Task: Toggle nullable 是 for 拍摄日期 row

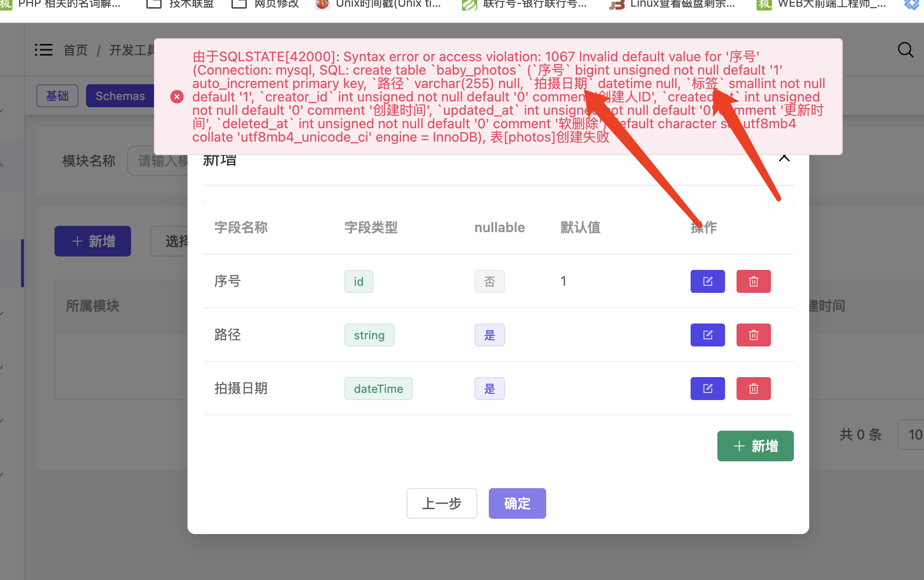Action: 489,389
